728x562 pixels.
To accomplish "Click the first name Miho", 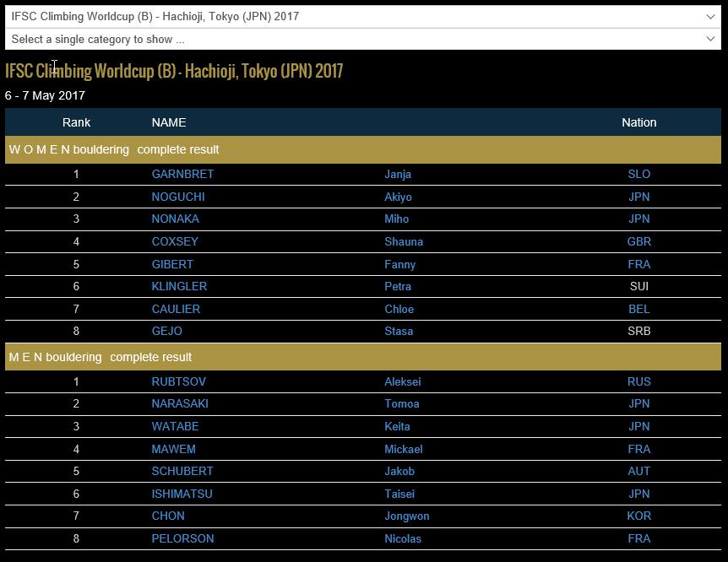I will pyautogui.click(x=396, y=219).
